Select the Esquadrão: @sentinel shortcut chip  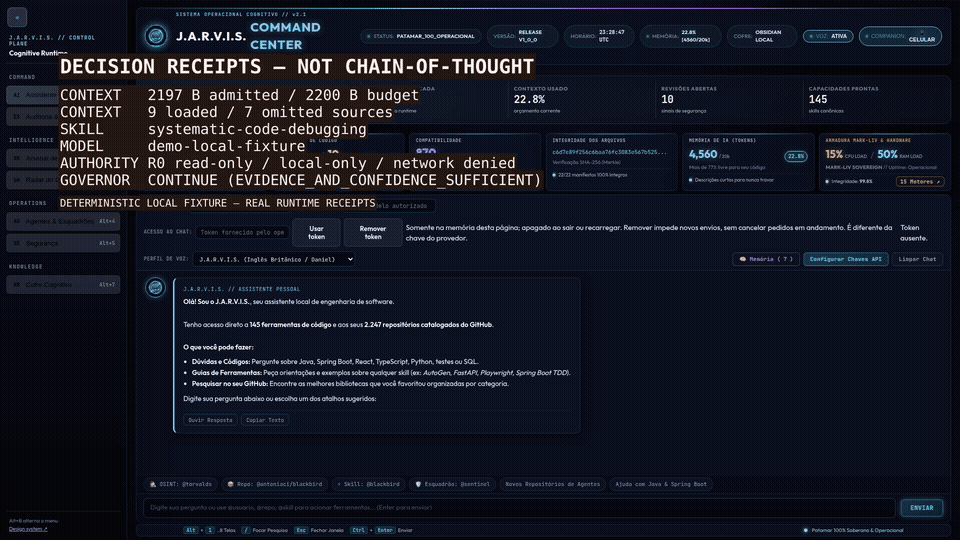452,484
